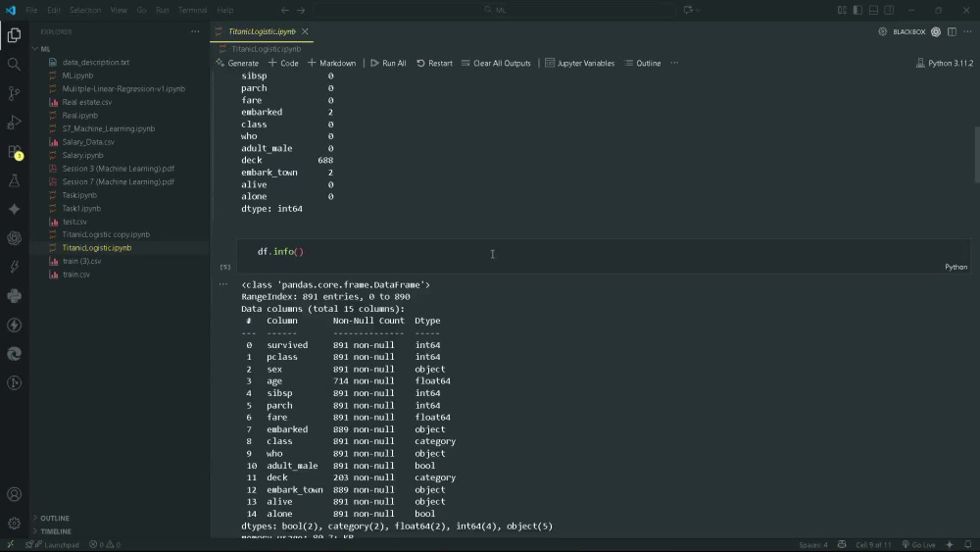This screenshot has width=980, height=552.
Task: Select Python 3.11.2 kernel picker
Action: [x=945, y=63]
